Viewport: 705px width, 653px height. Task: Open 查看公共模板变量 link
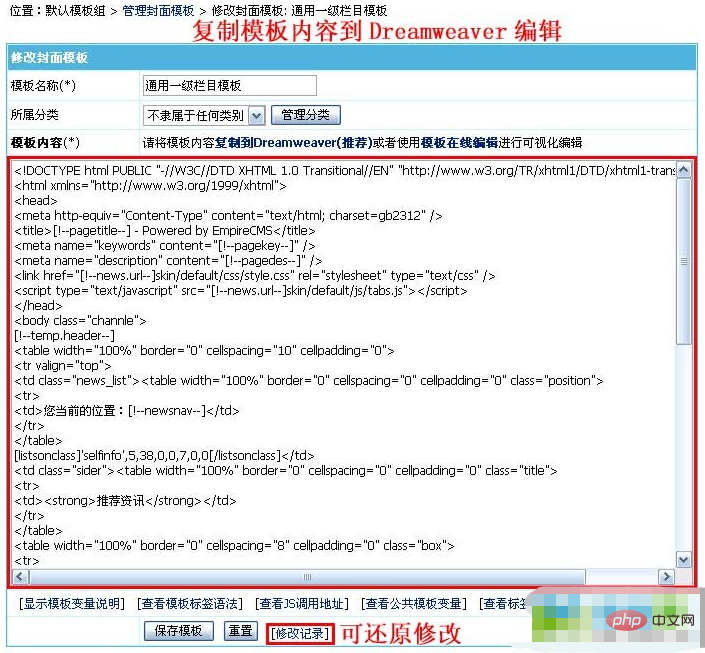pyautogui.click(x=414, y=603)
